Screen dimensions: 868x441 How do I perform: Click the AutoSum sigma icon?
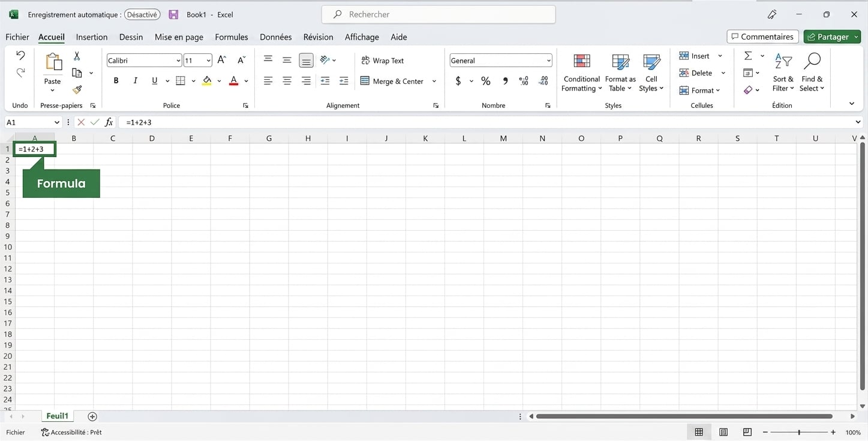(748, 56)
